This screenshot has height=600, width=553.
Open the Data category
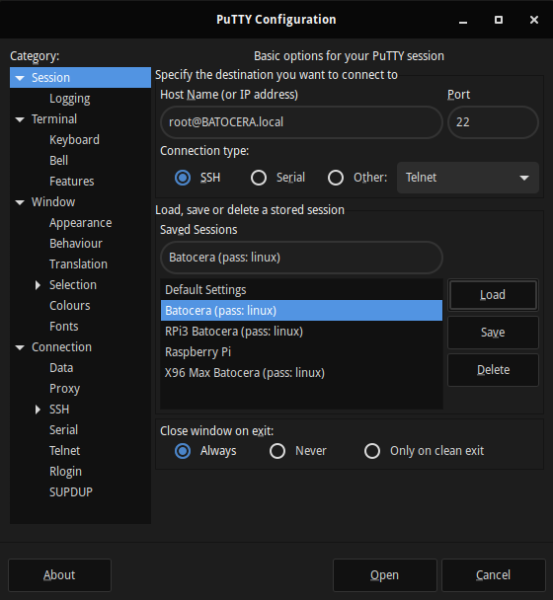[x=61, y=368]
